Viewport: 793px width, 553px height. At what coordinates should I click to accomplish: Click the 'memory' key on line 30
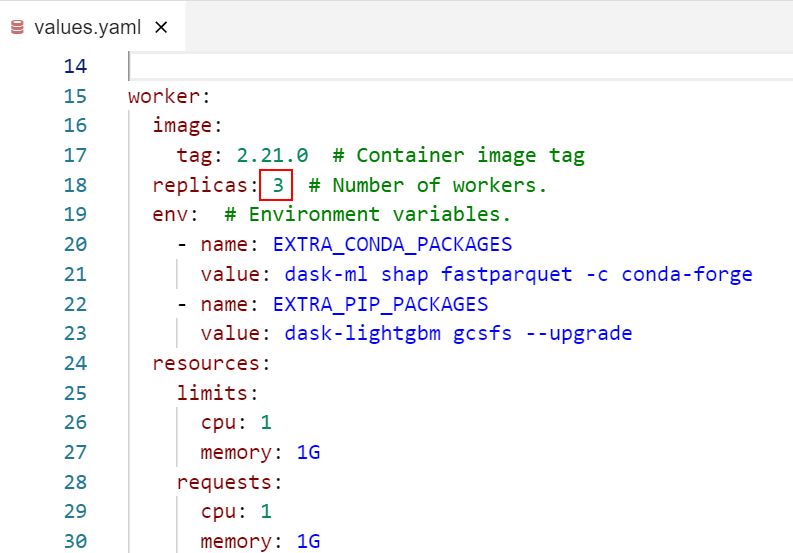(x=236, y=542)
